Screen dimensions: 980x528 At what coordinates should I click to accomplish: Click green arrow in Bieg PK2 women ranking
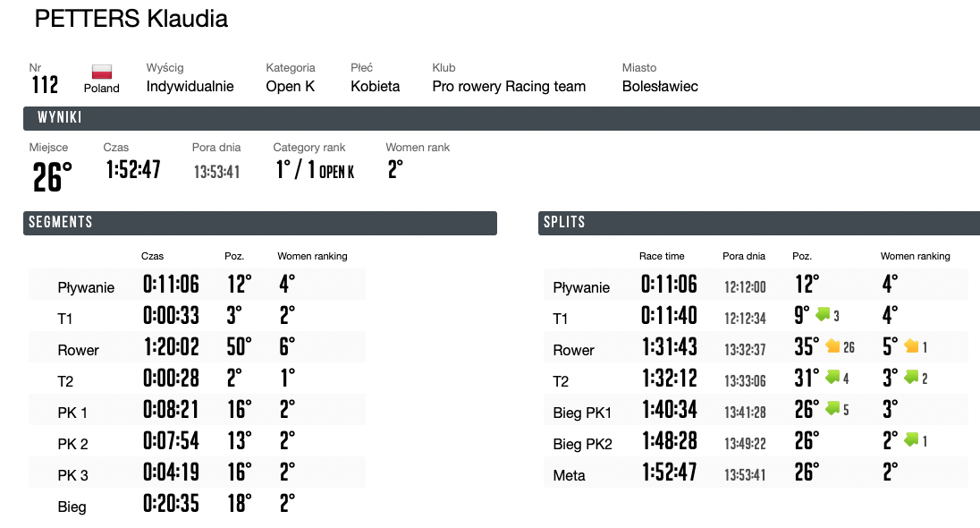click(911, 439)
